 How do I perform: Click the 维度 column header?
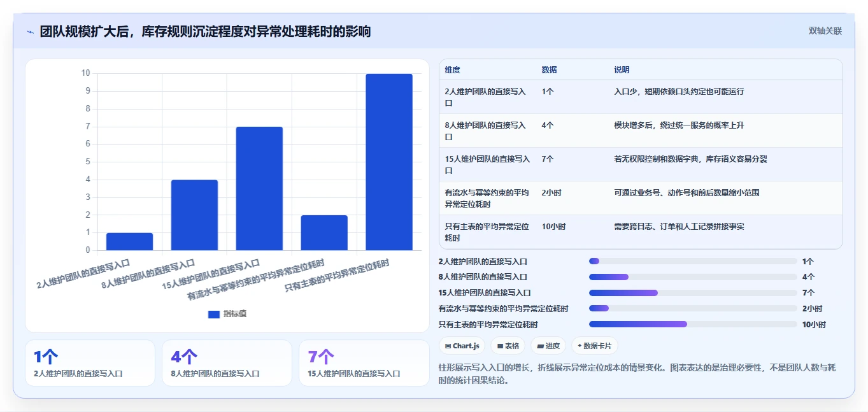(x=452, y=69)
